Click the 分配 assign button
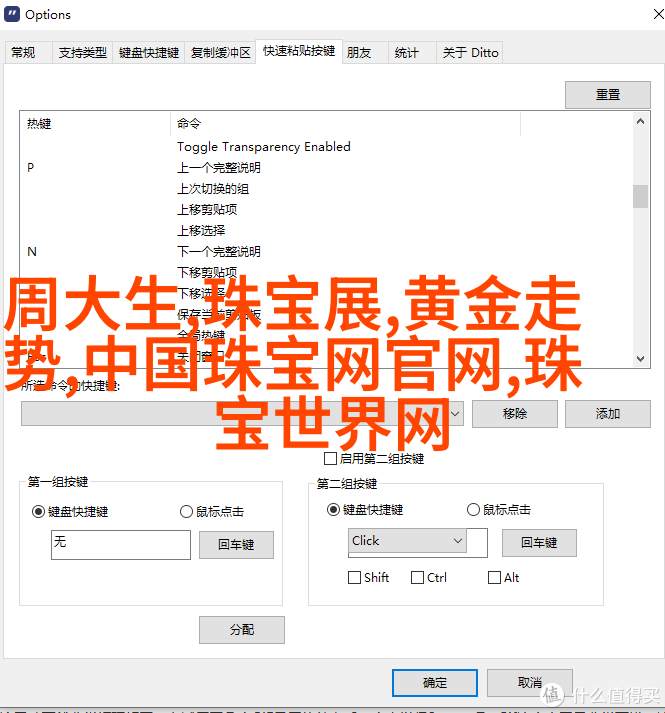Image resolution: width=665 pixels, height=713 pixels. coord(242,630)
